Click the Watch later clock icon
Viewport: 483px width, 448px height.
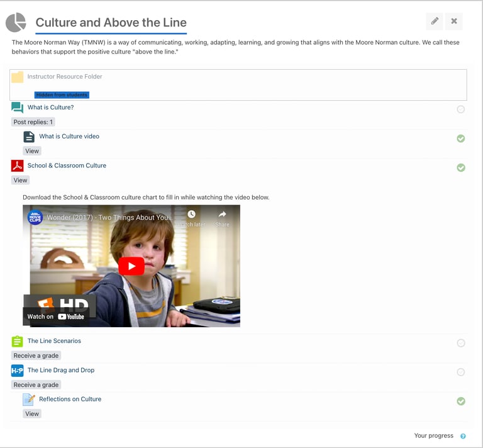point(191,214)
